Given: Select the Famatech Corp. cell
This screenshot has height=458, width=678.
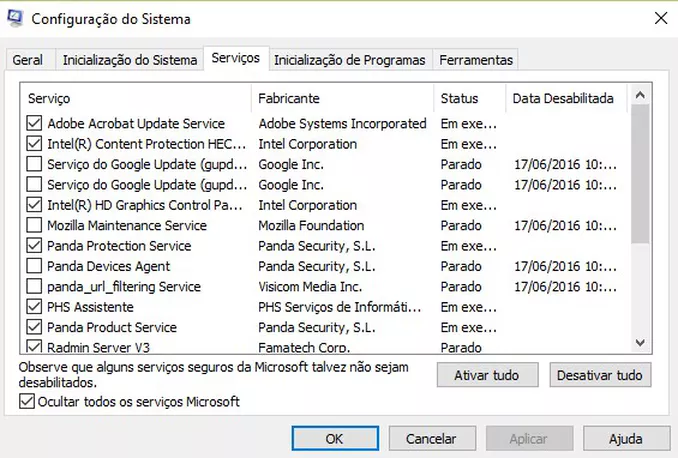Looking at the screenshot, I should [x=304, y=347].
